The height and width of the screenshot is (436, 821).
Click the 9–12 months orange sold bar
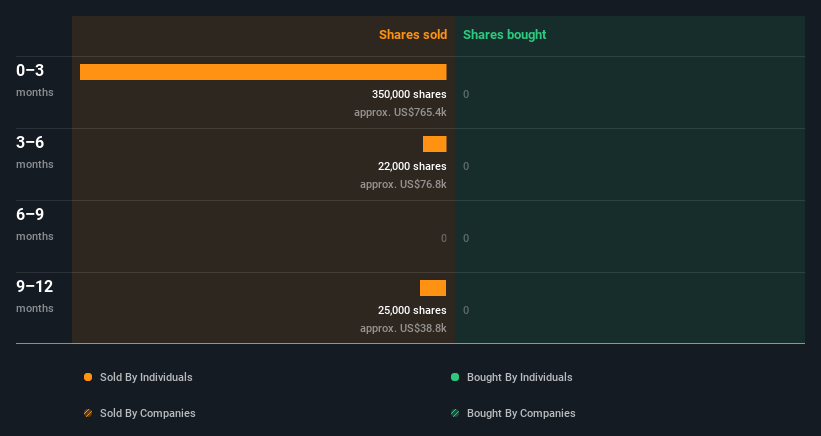(x=433, y=288)
